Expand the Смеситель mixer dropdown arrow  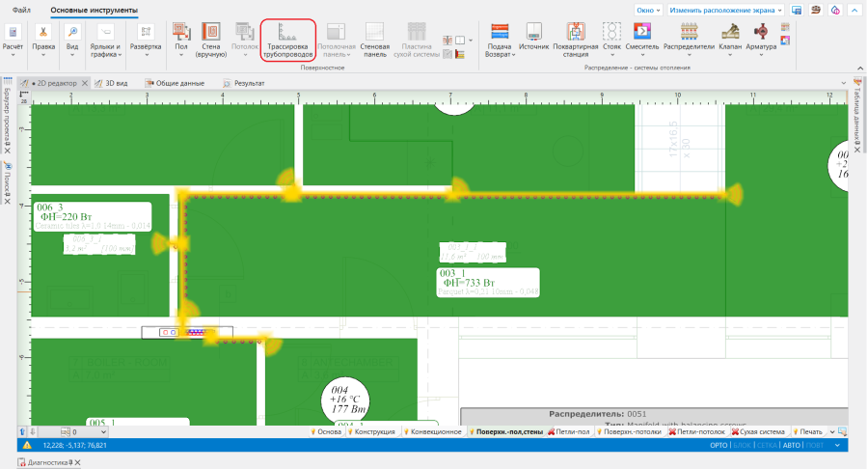pyautogui.click(x=642, y=55)
